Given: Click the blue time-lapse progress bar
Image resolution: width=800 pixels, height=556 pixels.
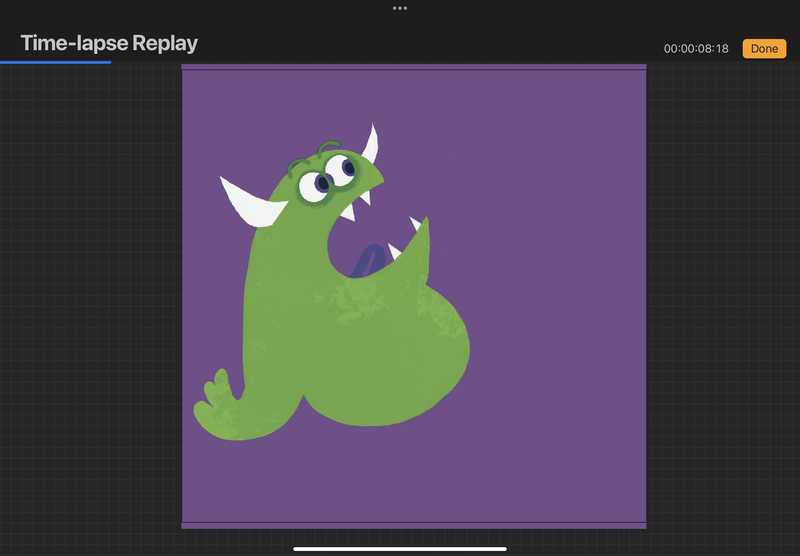Looking at the screenshot, I should coord(56,62).
